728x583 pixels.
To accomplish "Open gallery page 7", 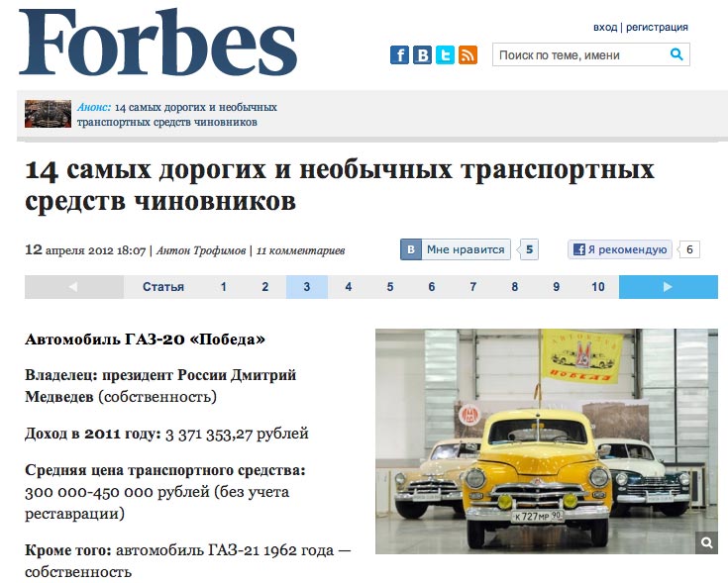I will tap(473, 287).
